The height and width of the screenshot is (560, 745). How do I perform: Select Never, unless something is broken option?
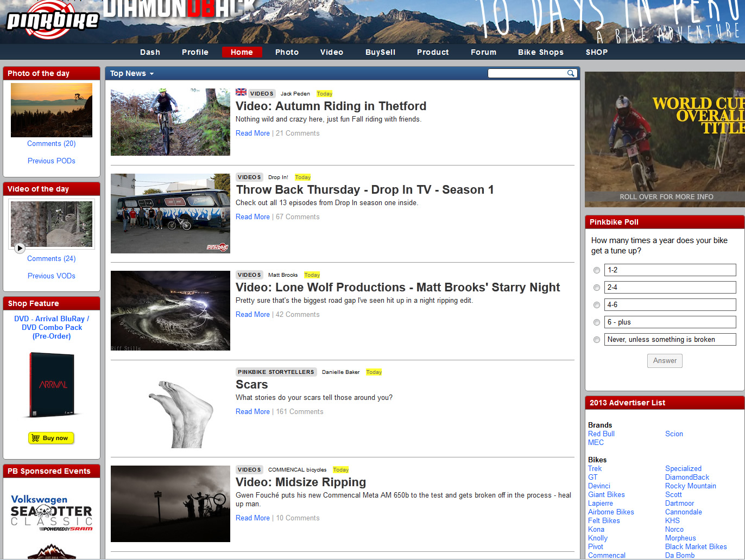(x=597, y=340)
